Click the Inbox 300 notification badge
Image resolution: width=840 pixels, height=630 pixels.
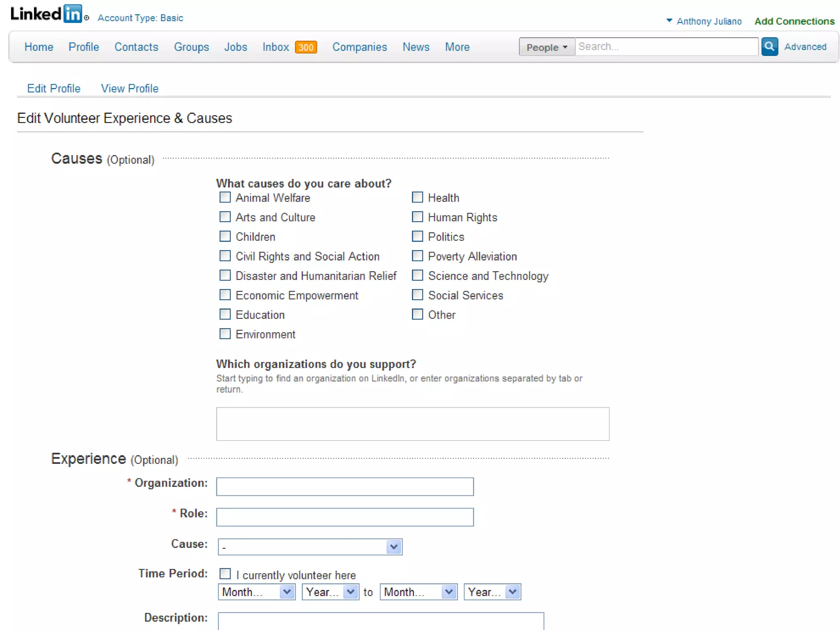click(306, 47)
